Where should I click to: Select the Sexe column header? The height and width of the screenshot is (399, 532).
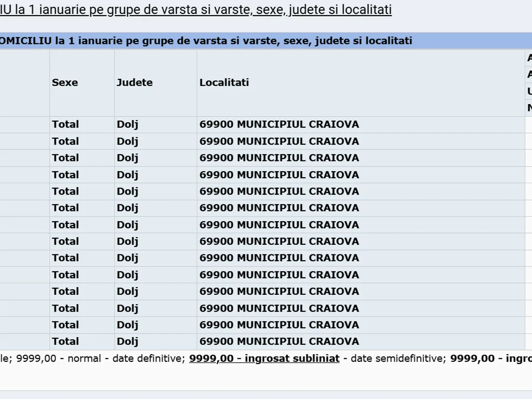point(65,82)
